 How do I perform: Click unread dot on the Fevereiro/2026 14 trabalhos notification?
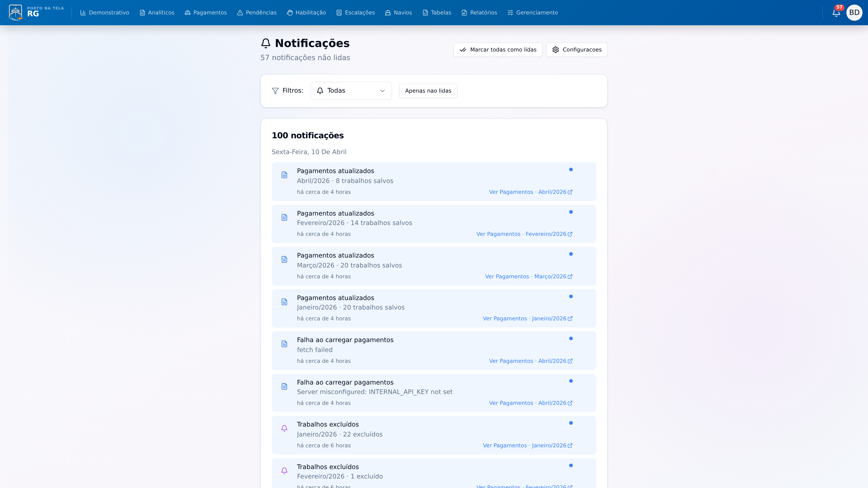pos(571,212)
